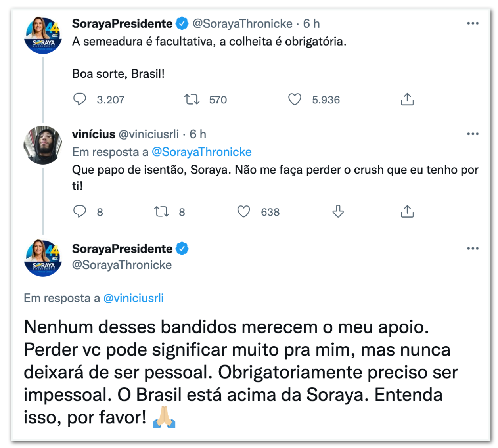Reply to vinícius's tweet

[80, 211]
